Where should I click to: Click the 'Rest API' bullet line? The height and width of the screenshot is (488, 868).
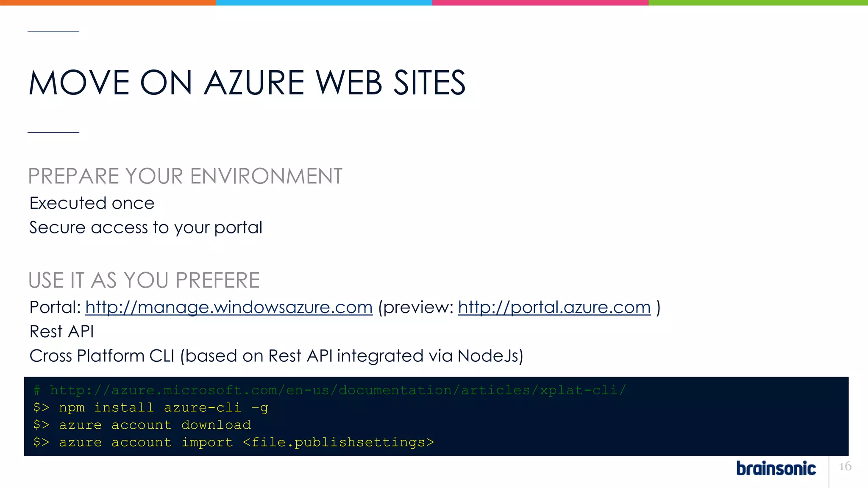[62, 332]
